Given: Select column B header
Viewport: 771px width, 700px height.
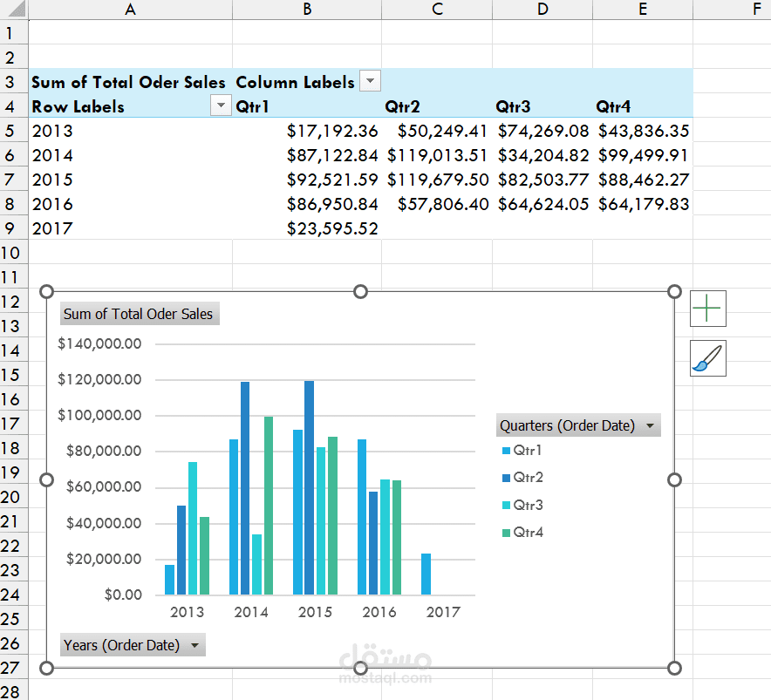Looking at the screenshot, I should click(307, 9).
